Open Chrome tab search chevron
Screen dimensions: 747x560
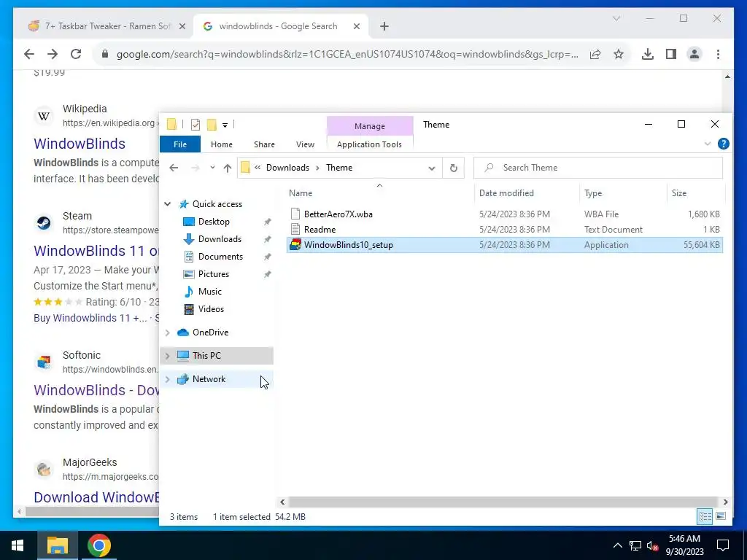coord(616,18)
